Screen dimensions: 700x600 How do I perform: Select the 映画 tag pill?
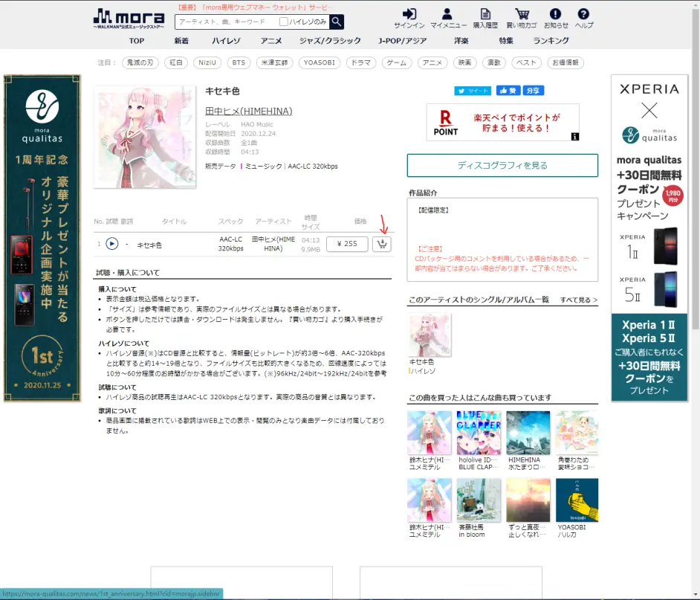(x=464, y=62)
